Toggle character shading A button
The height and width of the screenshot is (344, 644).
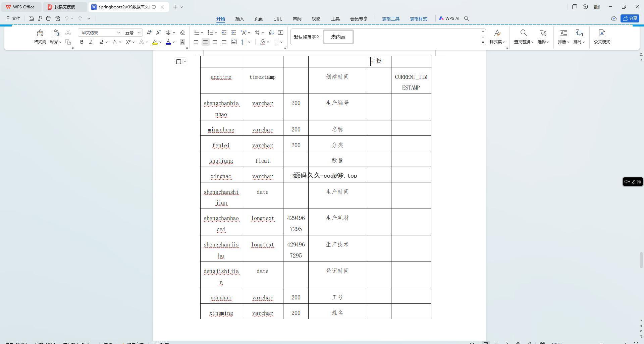point(182,42)
